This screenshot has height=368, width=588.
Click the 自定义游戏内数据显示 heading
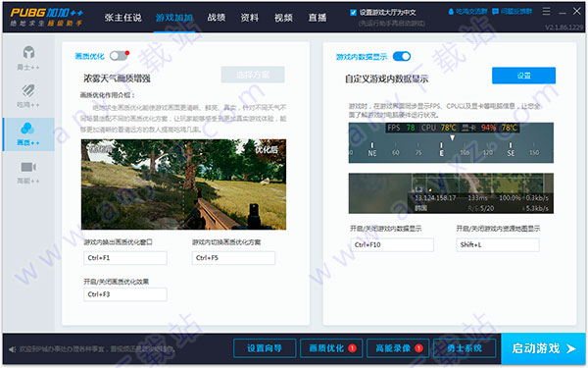[x=386, y=79]
